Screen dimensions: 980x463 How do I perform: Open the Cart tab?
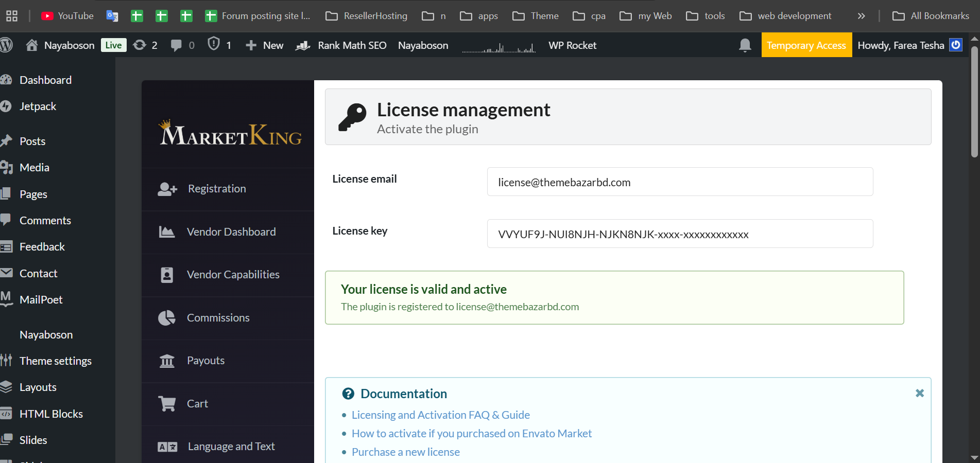pyautogui.click(x=228, y=404)
